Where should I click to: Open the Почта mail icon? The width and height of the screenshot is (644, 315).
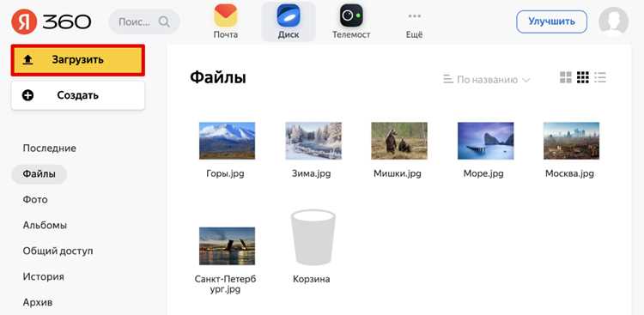coord(226,15)
